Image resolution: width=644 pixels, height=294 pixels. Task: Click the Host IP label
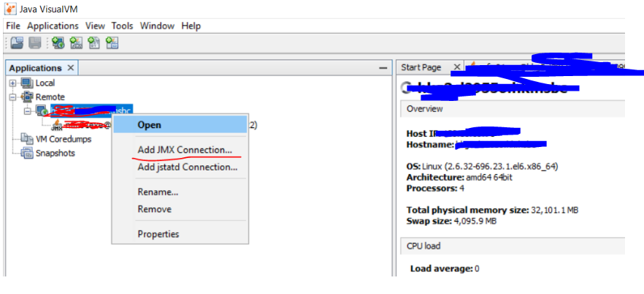421,134
